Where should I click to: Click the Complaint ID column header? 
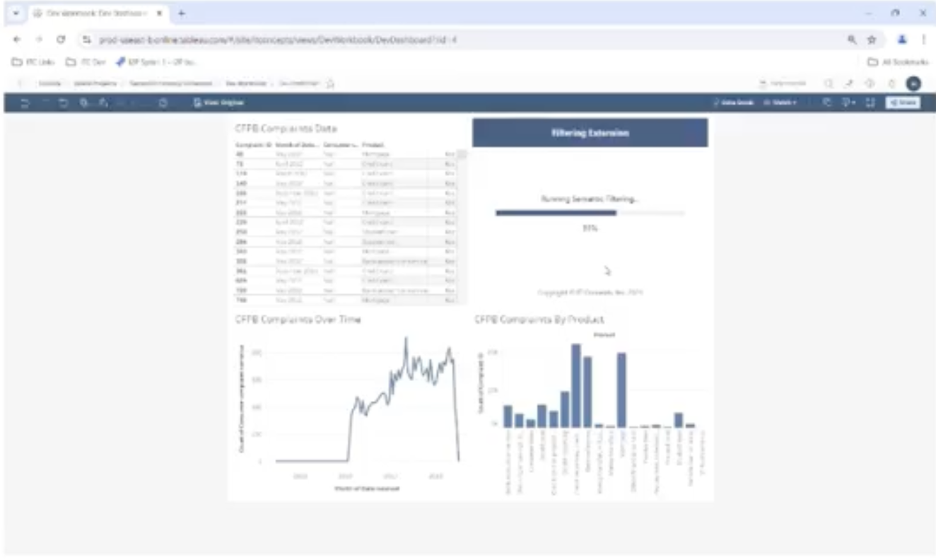(x=254, y=144)
